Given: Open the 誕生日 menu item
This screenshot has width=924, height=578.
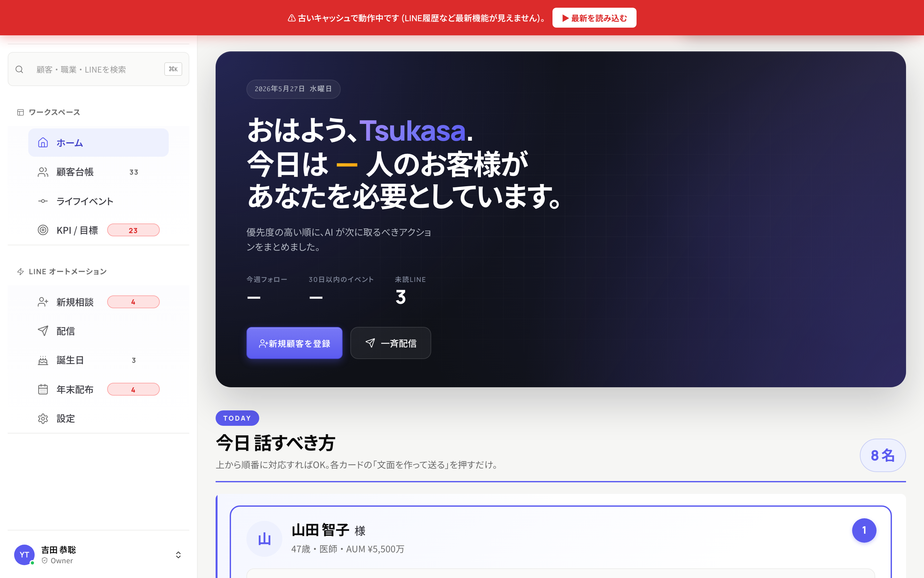Looking at the screenshot, I should [98, 360].
